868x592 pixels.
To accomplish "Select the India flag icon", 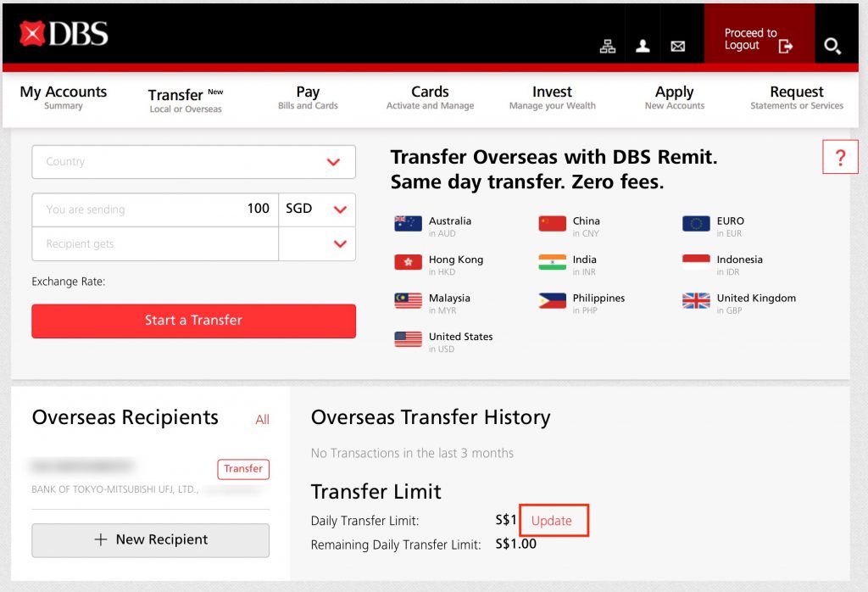I will point(552,262).
